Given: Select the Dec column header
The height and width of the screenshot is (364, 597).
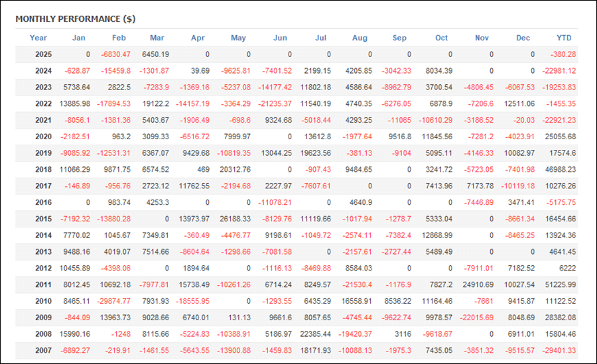Looking at the screenshot, I should coord(523,38).
